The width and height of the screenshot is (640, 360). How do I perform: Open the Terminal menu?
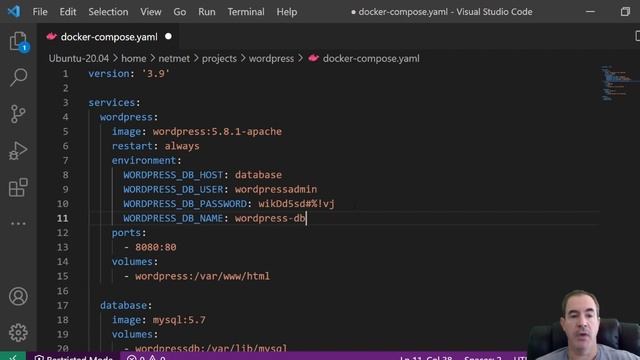[x=246, y=12]
